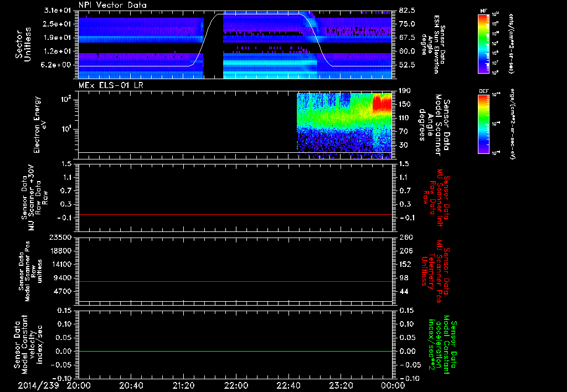The width and height of the screenshot is (567, 392).
Task: Click the 'DEF' label above the color bar
Action: point(483,91)
